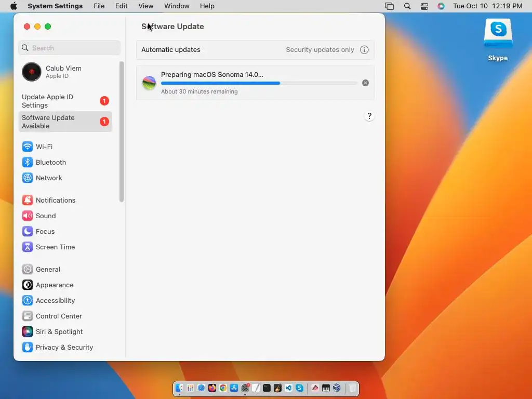Open the File menu
Screen dimensions: 532x399
[99, 6]
